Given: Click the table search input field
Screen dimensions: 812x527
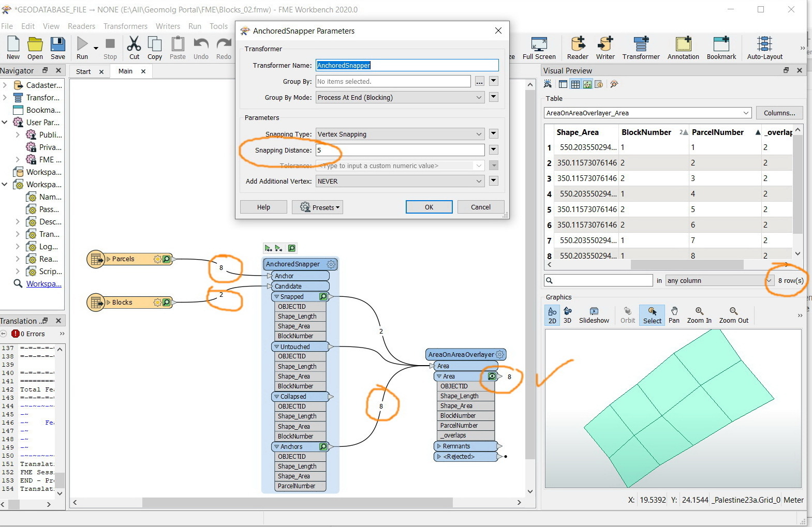Looking at the screenshot, I should [x=599, y=280].
